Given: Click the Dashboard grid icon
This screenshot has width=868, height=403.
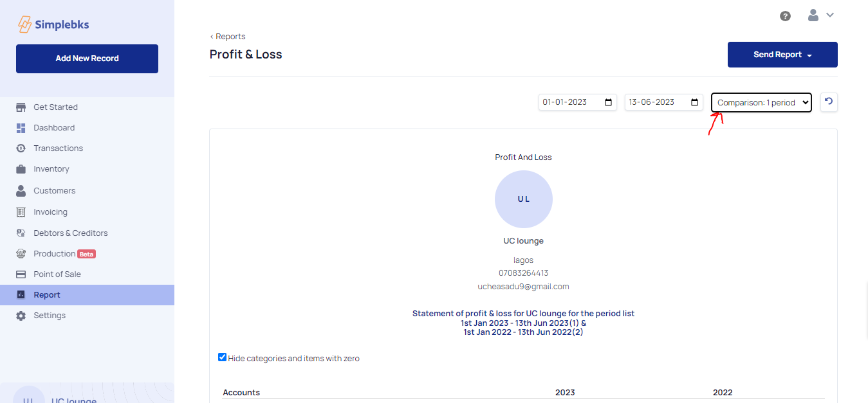Looking at the screenshot, I should pos(21,128).
